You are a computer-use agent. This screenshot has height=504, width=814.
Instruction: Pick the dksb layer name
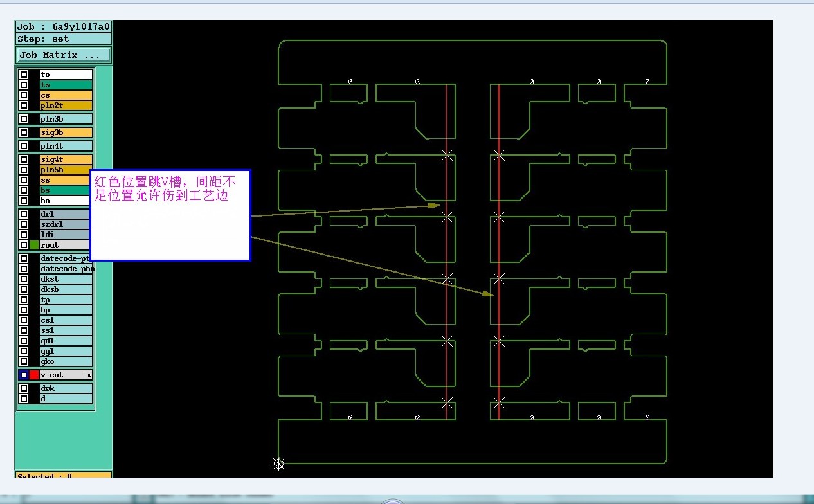(66, 289)
